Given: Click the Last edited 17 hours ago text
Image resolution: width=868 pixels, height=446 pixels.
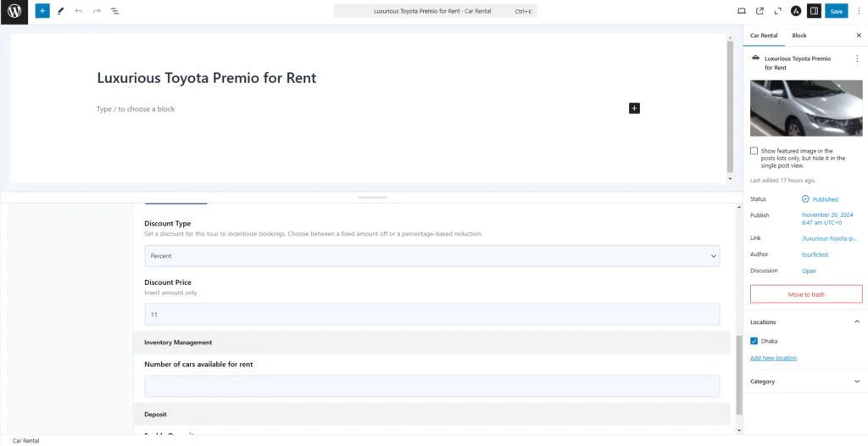Looking at the screenshot, I should click(x=782, y=181).
